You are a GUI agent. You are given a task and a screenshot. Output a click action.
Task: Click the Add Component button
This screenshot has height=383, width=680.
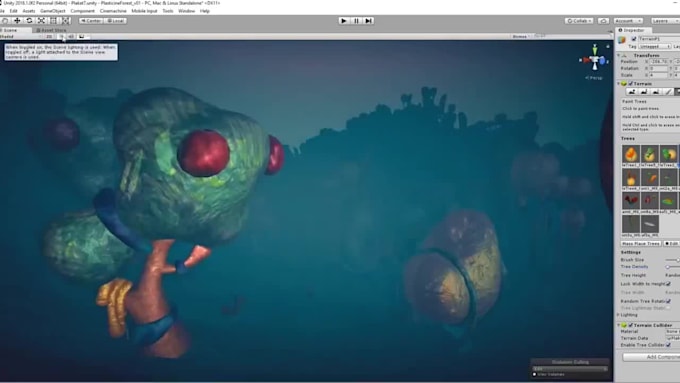point(651,357)
